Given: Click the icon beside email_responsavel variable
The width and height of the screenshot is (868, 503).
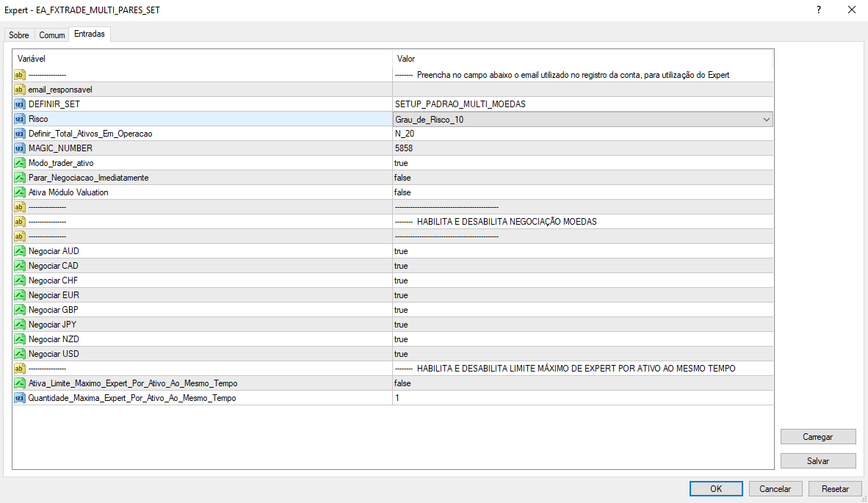Looking at the screenshot, I should click(x=20, y=90).
